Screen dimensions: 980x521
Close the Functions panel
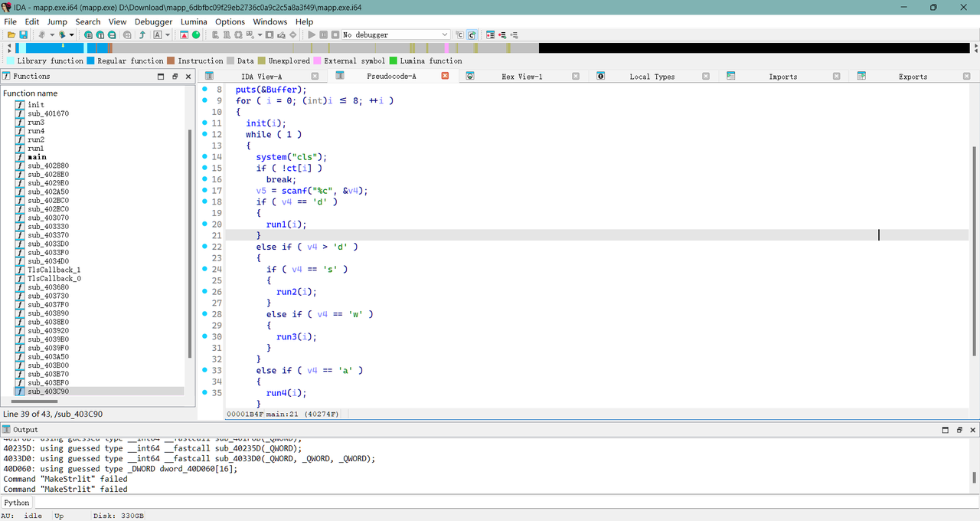point(188,77)
